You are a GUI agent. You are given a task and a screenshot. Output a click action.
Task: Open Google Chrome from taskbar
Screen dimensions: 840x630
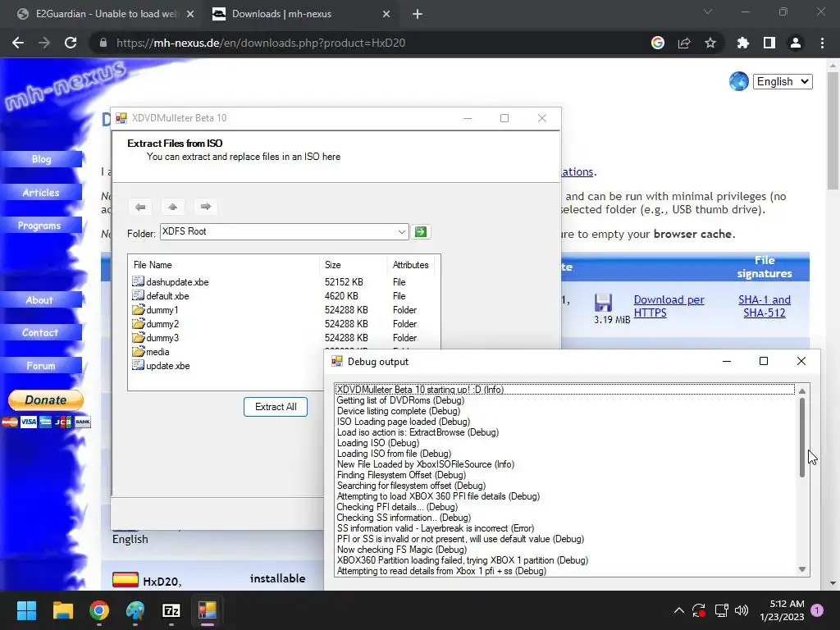tap(99, 610)
